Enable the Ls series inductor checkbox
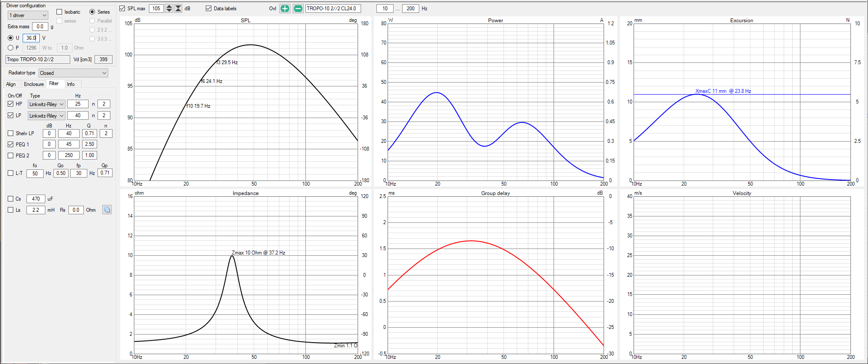 [x=11, y=210]
